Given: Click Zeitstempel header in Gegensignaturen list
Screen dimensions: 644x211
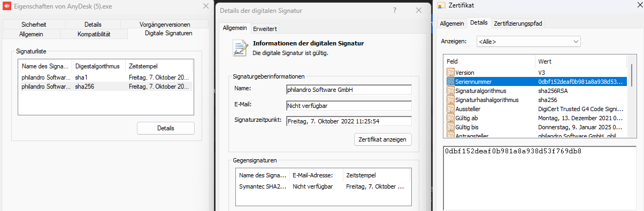Looking at the screenshot, I should tap(377, 175).
